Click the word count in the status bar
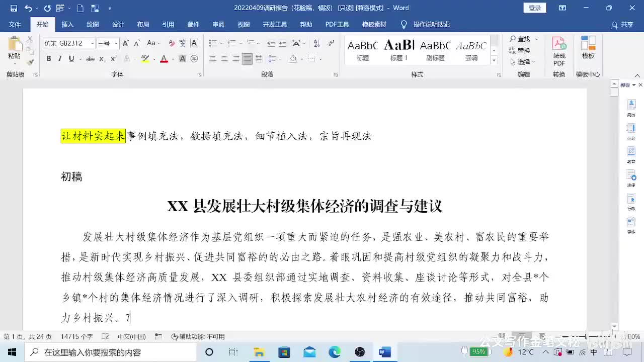The image size is (644, 362). (77, 336)
